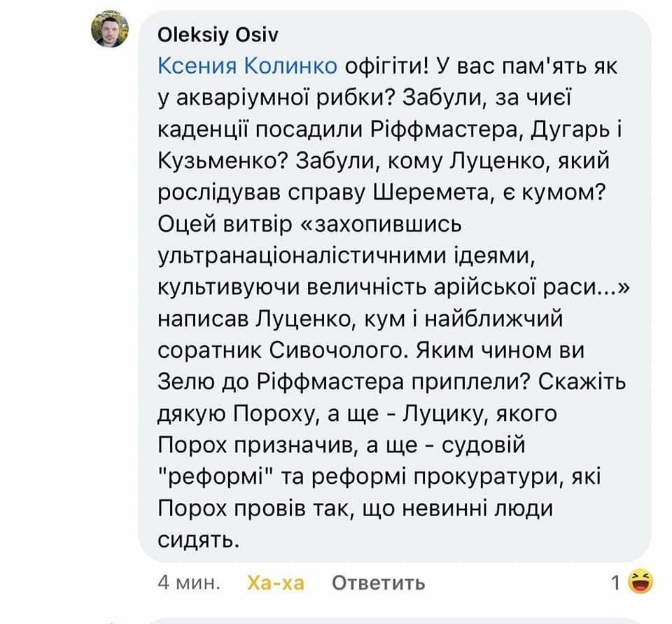
Task: Click Oleksiy Osiv's profile avatar
Action: 111,31
